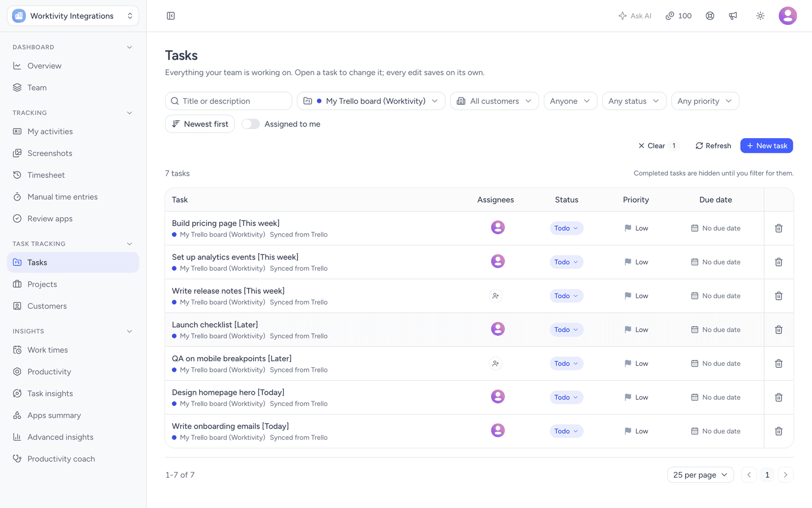Change the 25 per page selector
The width and height of the screenshot is (812, 508).
[x=700, y=475]
